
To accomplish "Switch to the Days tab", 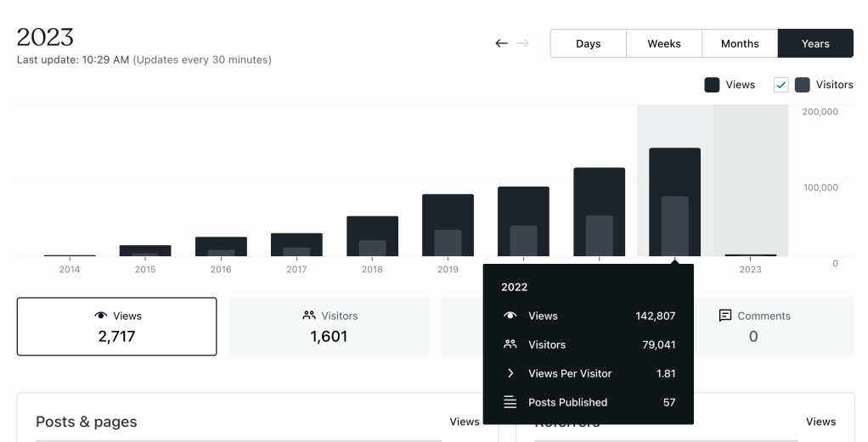I will tap(588, 44).
